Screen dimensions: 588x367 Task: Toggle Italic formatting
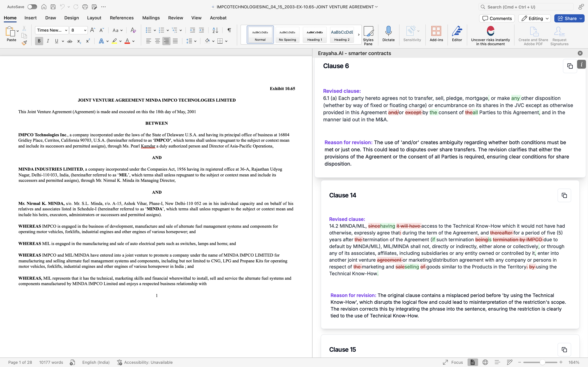tap(48, 41)
